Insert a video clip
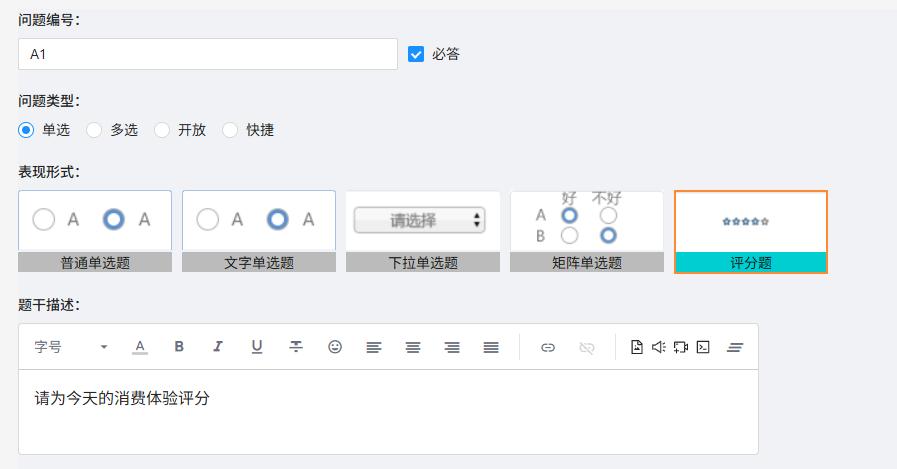This screenshot has height=469, width=897. click(681, 347)
